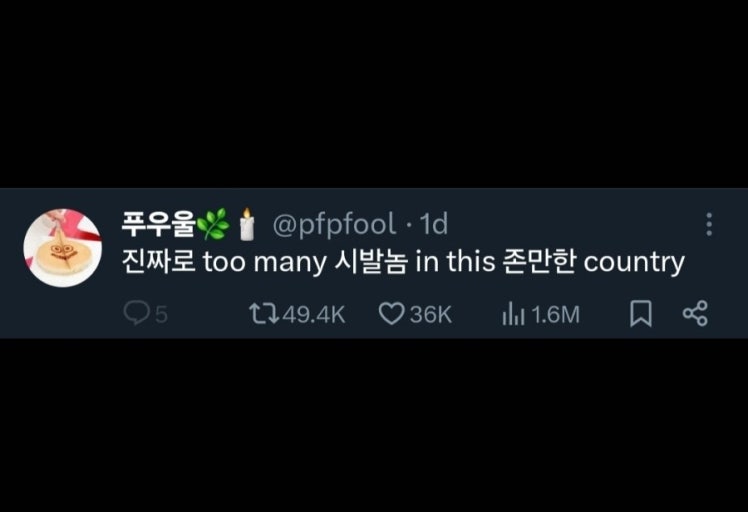Like the tweet with the heart icon
This screenshot has width=748, height=512.
[392, 314]
